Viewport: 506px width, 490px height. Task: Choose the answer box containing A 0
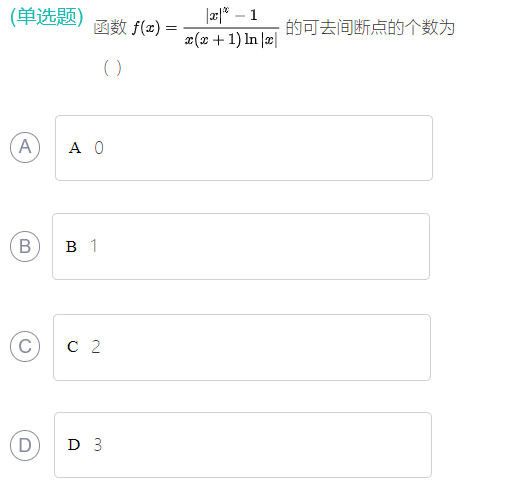(244, 148)
